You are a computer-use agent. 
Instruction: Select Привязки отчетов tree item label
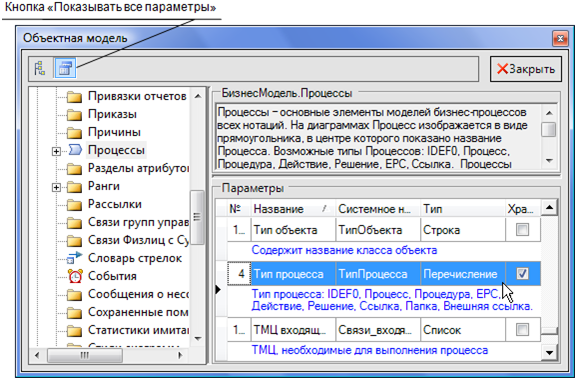[x=137, y=96]
